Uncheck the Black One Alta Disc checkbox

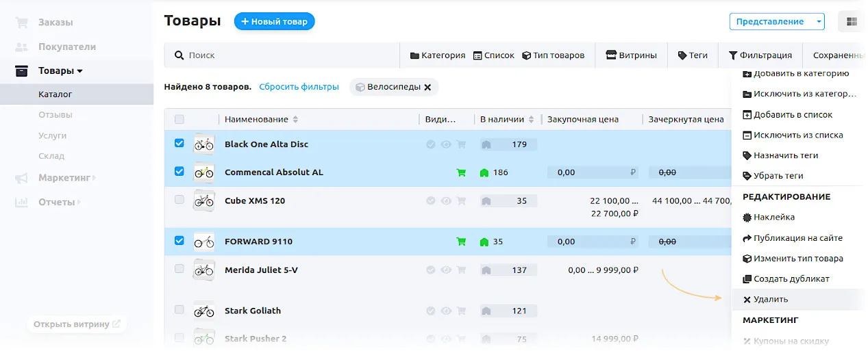tap(179, 144)
